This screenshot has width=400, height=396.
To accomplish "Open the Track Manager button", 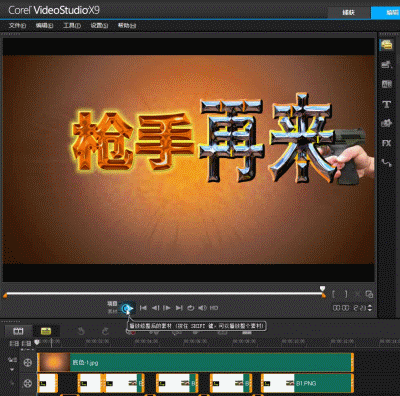I will point(27,343).
